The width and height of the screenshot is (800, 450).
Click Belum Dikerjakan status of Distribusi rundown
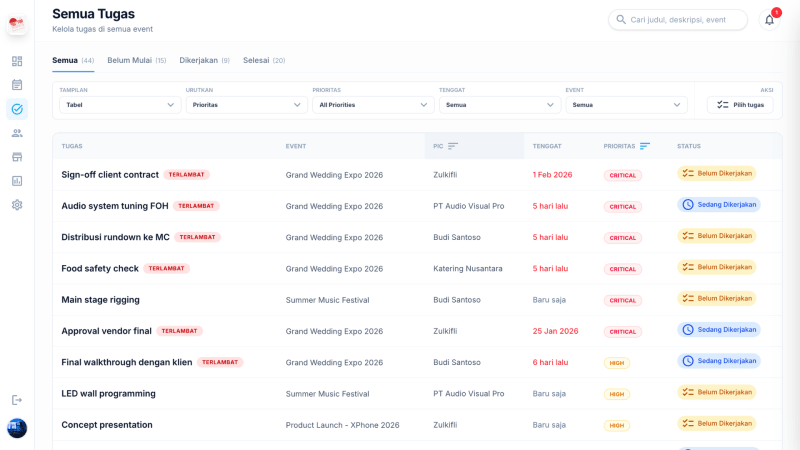[716, 236]
